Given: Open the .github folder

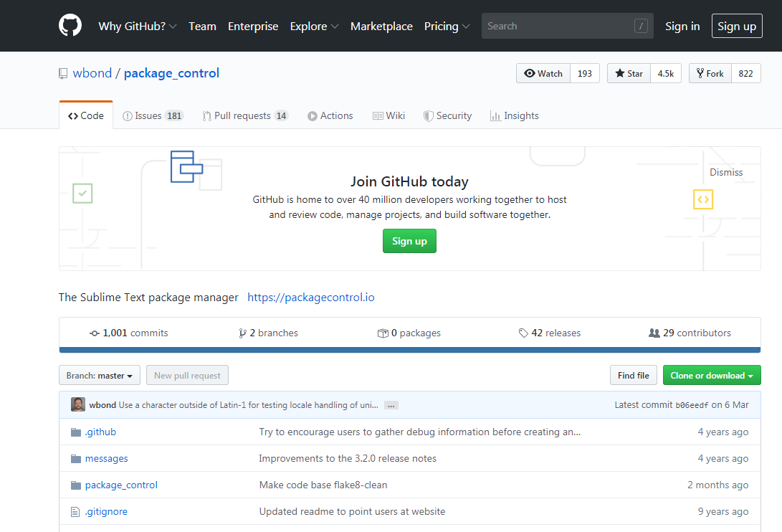Looking at the screenshot, I should coord(100,432).
